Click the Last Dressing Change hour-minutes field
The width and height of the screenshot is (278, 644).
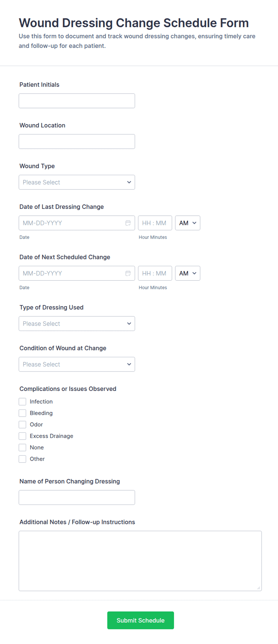[155, 223]
